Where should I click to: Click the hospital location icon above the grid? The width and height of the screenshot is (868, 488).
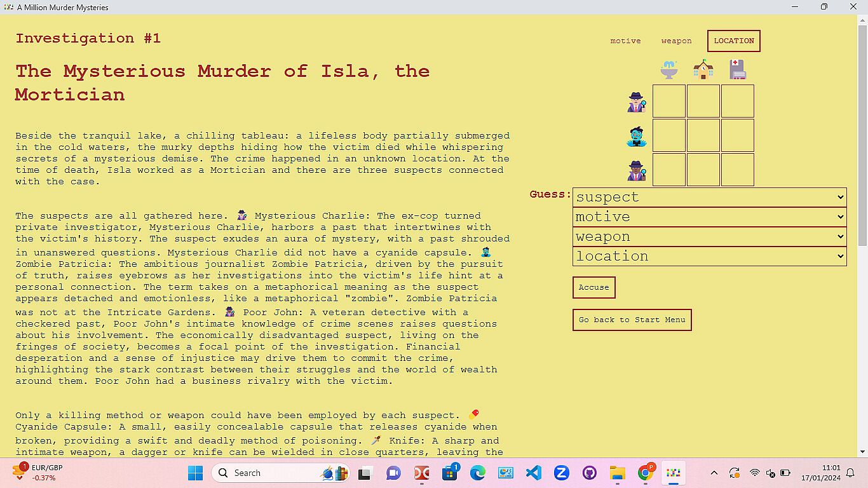[738, 69]
